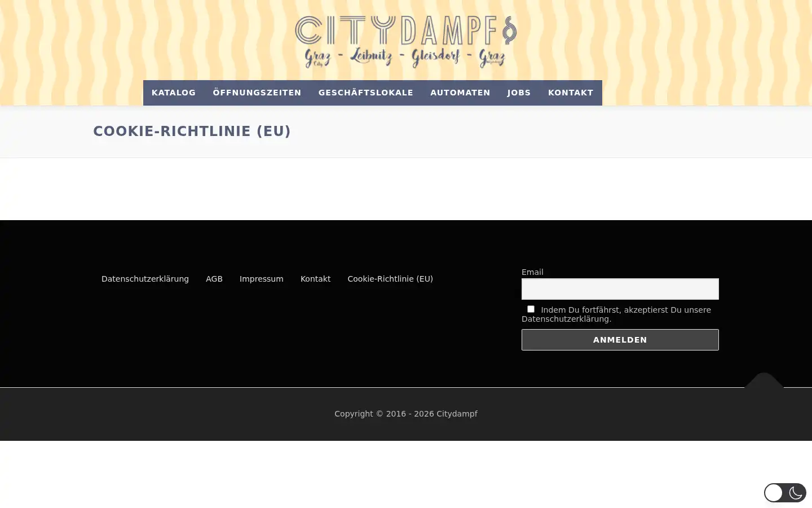This screenshot has width=812, height=508.
Task: Open the Automaten menu item
Action: (460, 93)
